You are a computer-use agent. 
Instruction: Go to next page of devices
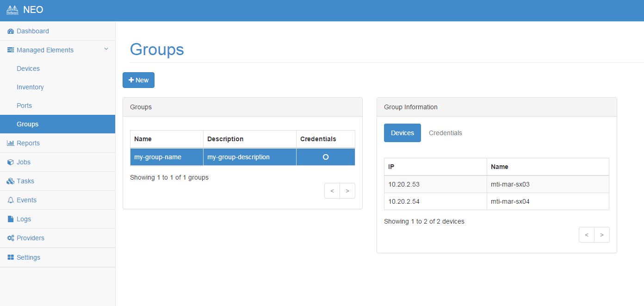pos(601,235)
